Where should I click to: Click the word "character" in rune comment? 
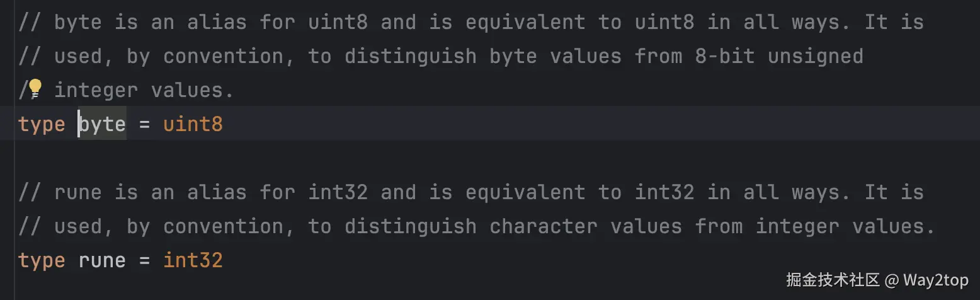point(543,226)
